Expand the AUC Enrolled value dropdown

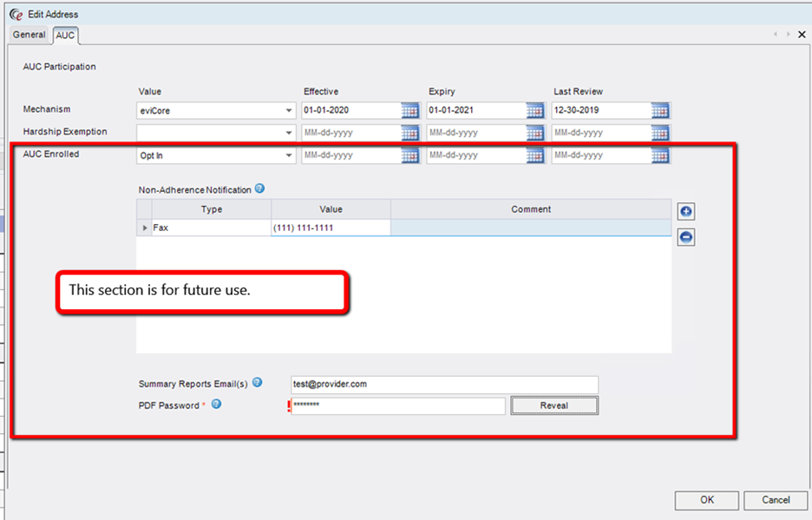tap(289, 156)
